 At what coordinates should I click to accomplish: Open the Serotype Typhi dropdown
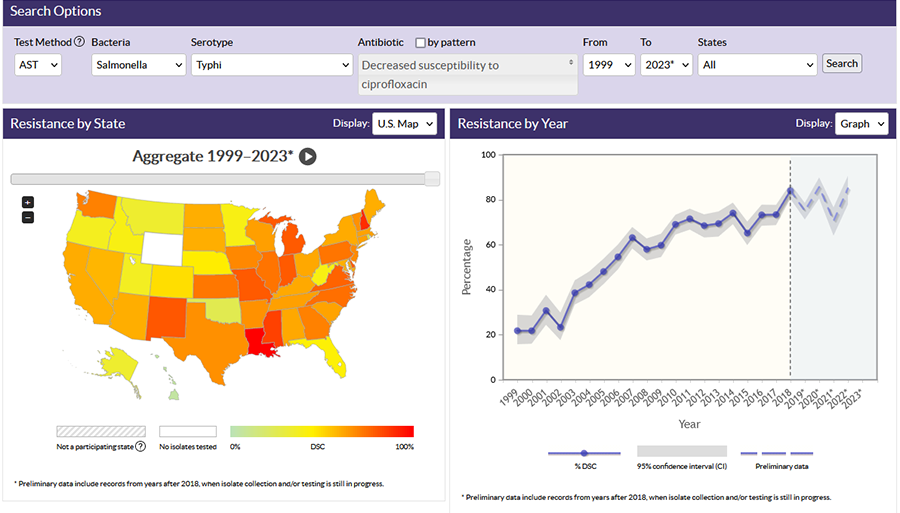click(x=271, y=64)
